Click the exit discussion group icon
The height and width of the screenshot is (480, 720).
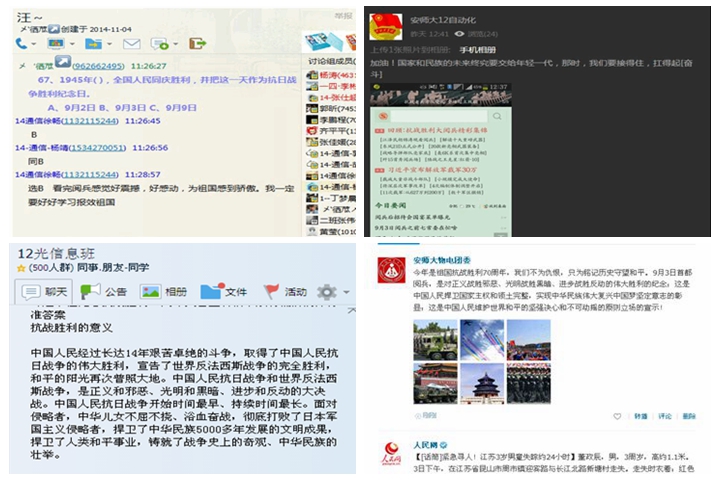(x=198, y=44)
